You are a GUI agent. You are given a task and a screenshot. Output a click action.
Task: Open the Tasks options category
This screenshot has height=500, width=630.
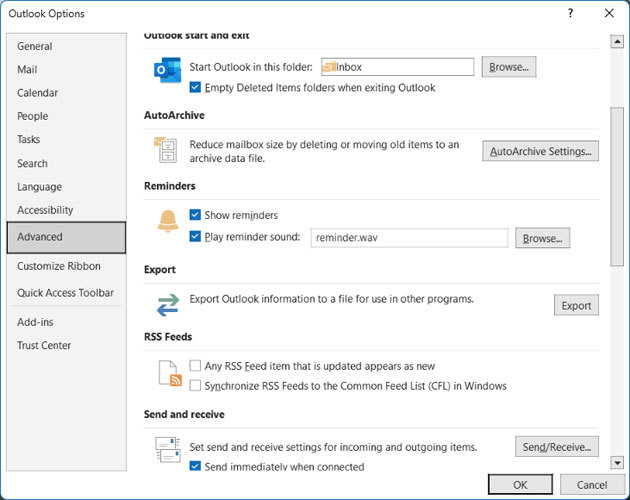coord(66,139)
